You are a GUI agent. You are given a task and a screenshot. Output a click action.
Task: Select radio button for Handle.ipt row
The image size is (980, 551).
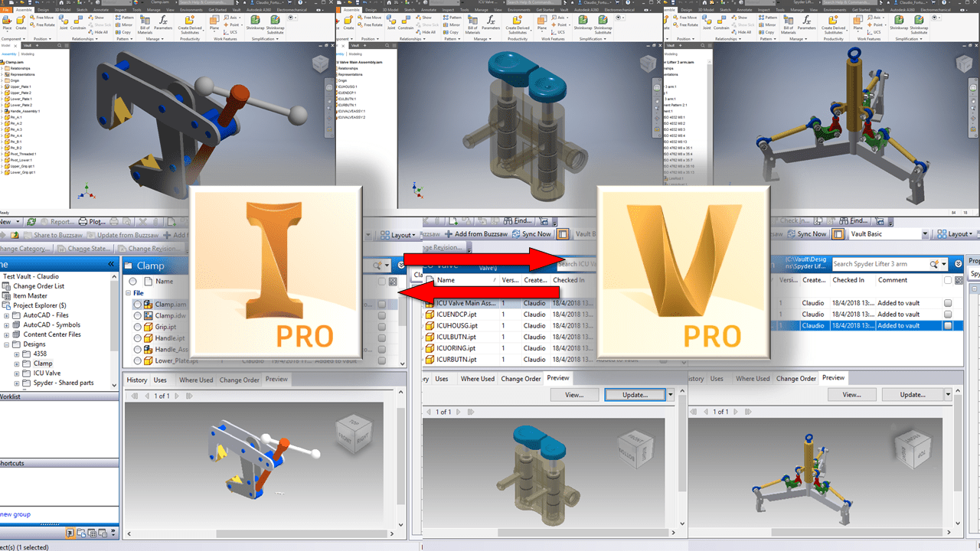click(138, 337)
